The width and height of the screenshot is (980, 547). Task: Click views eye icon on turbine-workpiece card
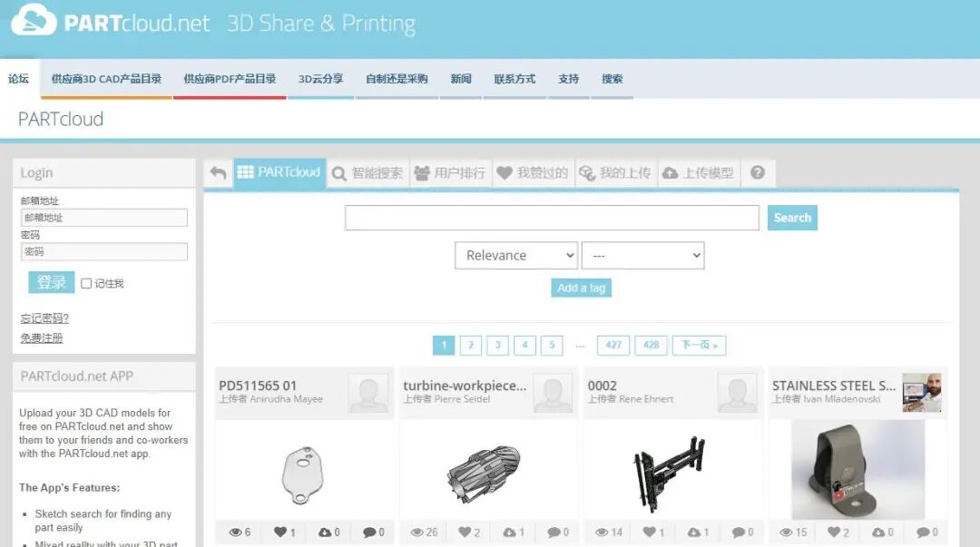point(416,532)
